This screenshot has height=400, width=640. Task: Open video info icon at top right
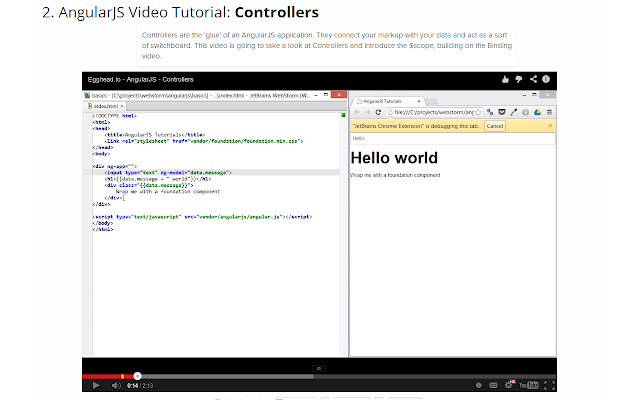click(x=548, y=79)
